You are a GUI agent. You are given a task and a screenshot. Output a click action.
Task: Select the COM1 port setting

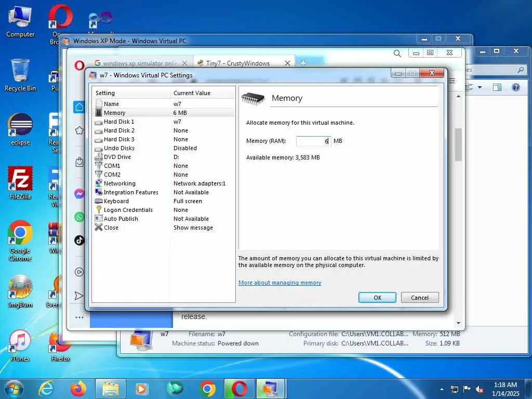click(164, 166)
